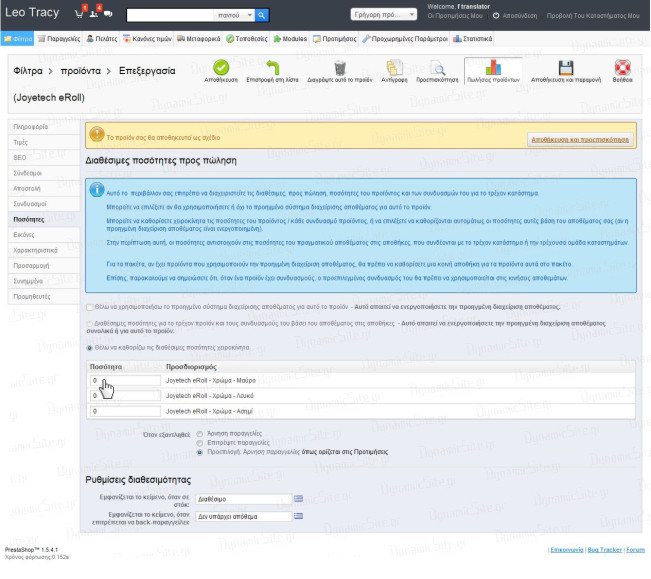Viewport: 651px width, 579px height.
Task: Open the messages speech bubble icon
Action: (x=108, y=14)
